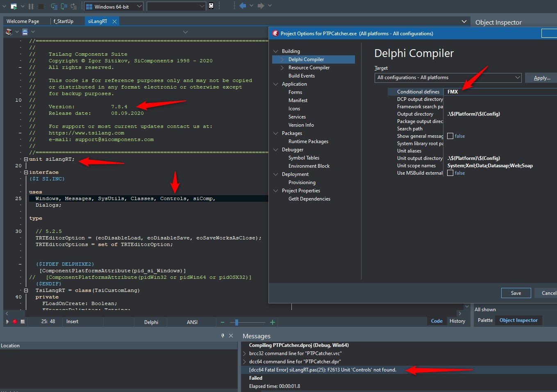Image resolution: width=557 pixels, height=392 pixels.
Task: Click the Run without debugging toolbar icon
Action: pyautogui.click(x=14, y=6)
